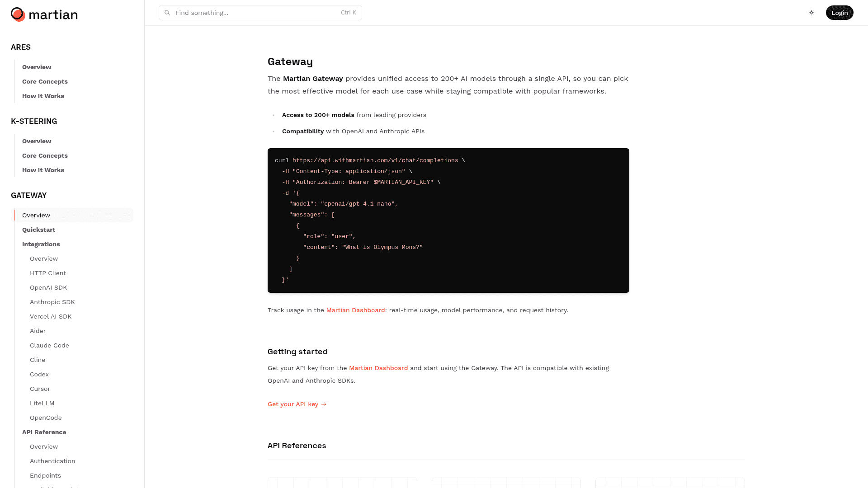Follow the Martian Dashboard link about usage tracking

[x=355, y=310]
